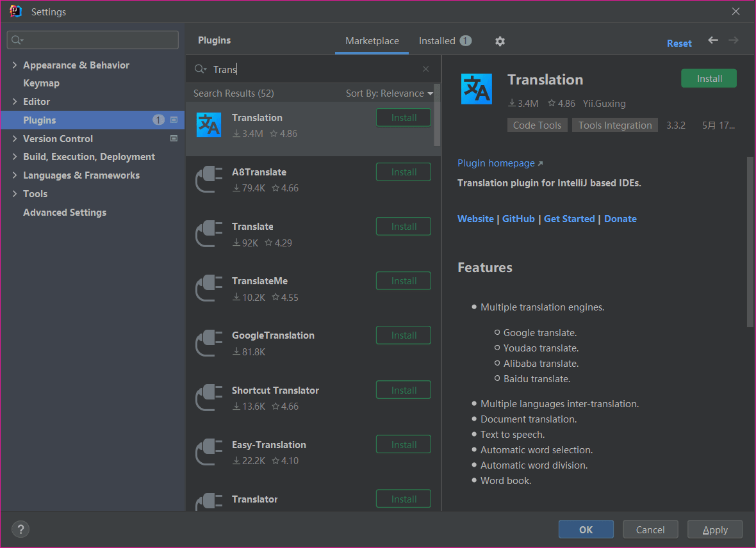Viewport: 756px width, 548px height.
Task: Open the Sort By: Relevance dropdown
Action: [389, 93]
